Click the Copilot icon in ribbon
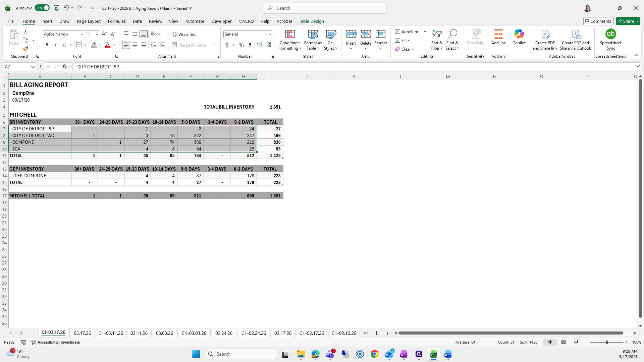Viewport: 644px width, 362px height. coord(519,34)
